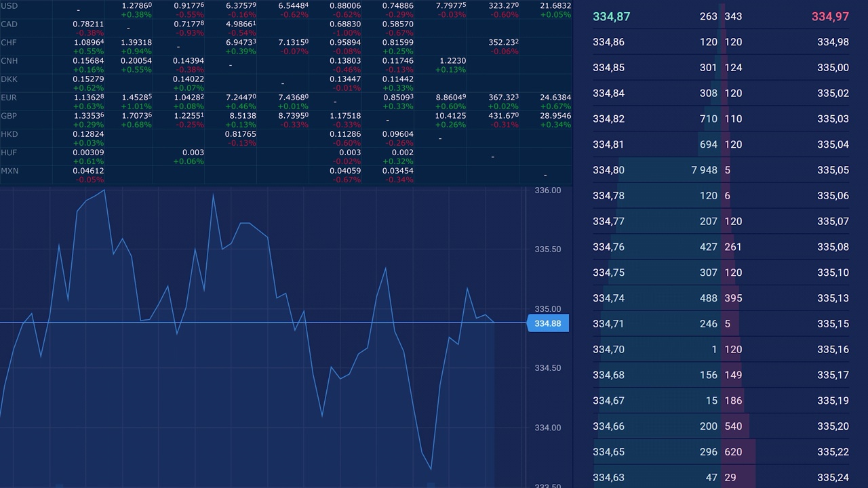Select the best bid price 334,87

pyautogui.click(x=611, y=16)
